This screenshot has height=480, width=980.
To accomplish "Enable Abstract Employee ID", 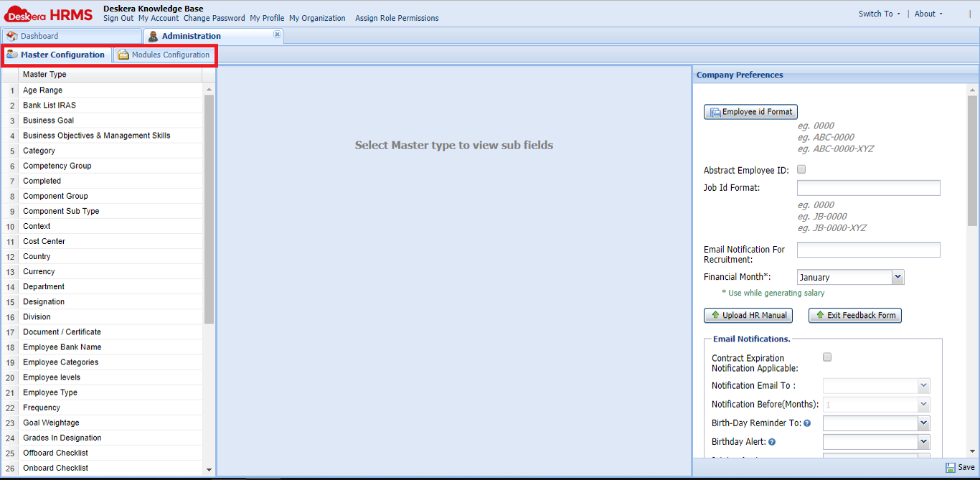I will click(x=801, y=169).
